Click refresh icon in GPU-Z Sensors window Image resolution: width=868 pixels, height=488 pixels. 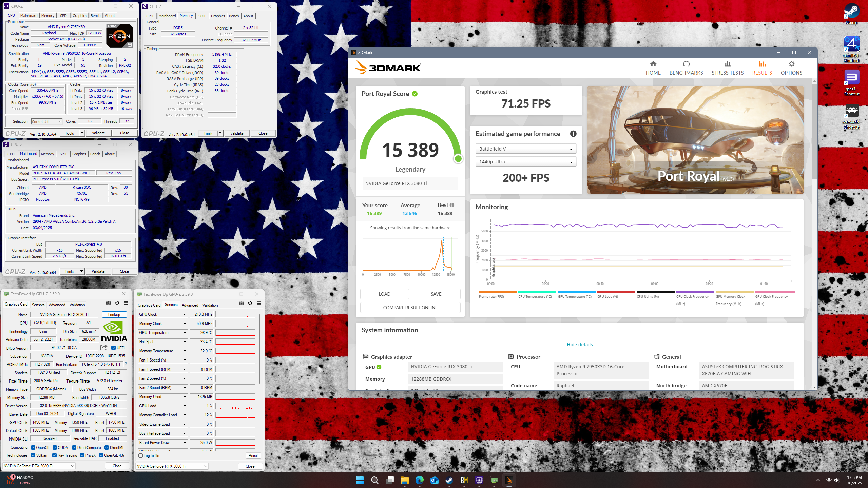(x=250, y=303)
